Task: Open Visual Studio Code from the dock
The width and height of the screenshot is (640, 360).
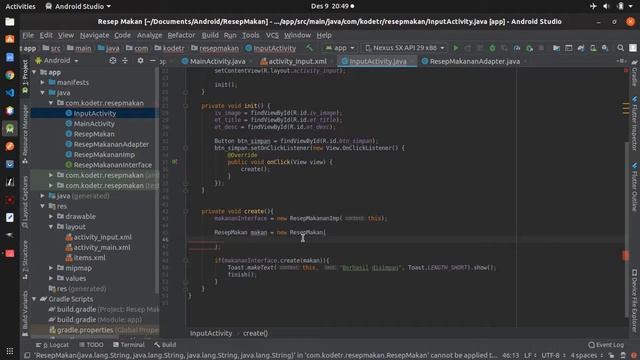Action: pyautogui.click(x=10, y=93)
